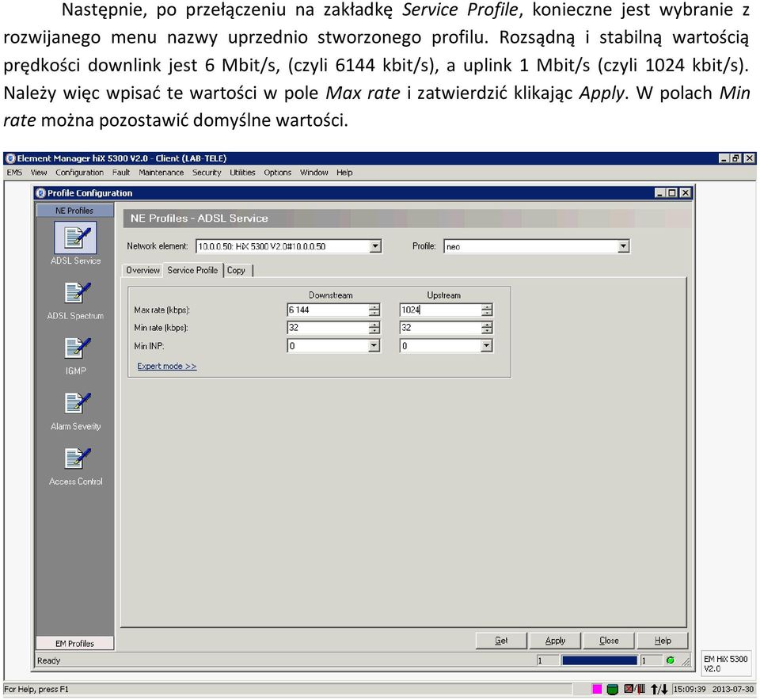Click the up/down arrows status bar icon

(659, 689)
